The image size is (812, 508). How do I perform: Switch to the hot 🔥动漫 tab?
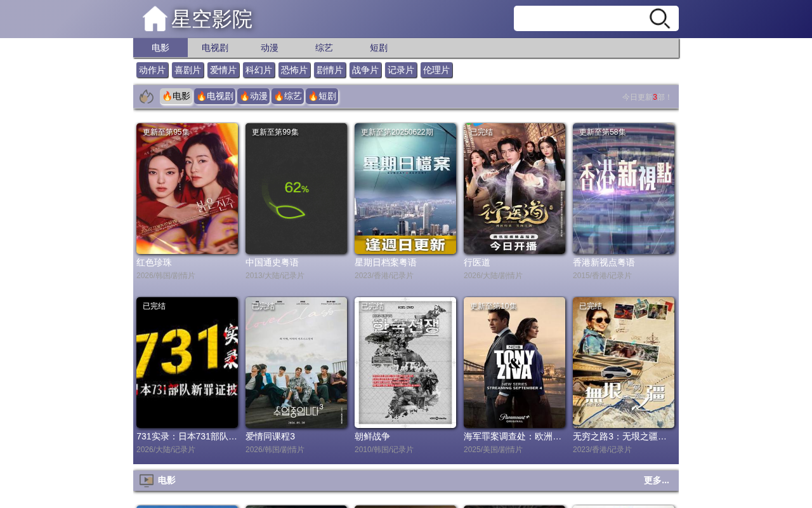click(x=254, y=97)
